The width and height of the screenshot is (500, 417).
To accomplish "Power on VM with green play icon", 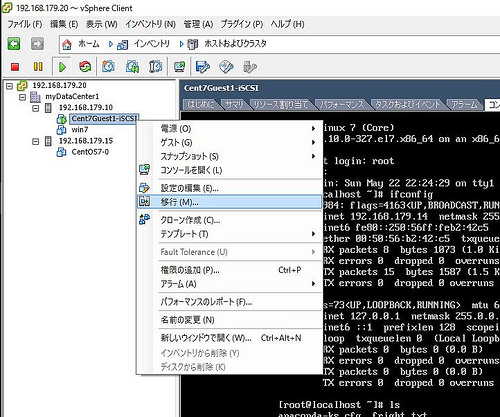I will coord(62,67).
